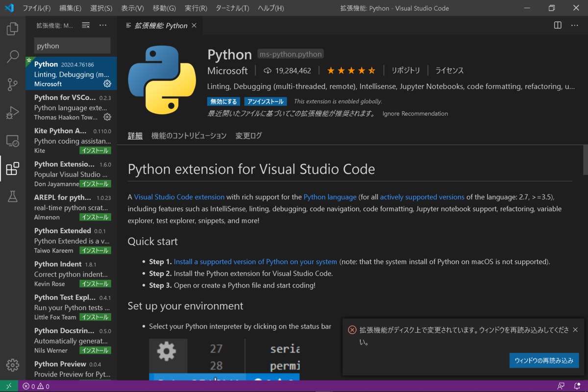This screenshot has height=392, width=588.
Task: Open the 移動(G) menu
Action: point(164,8)
